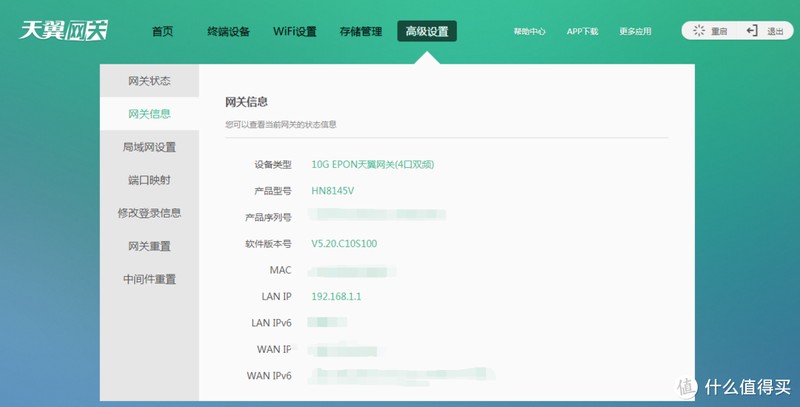800x407 pixels.
Task: Click the 天翼网关 logo
Action: point(64,30)
